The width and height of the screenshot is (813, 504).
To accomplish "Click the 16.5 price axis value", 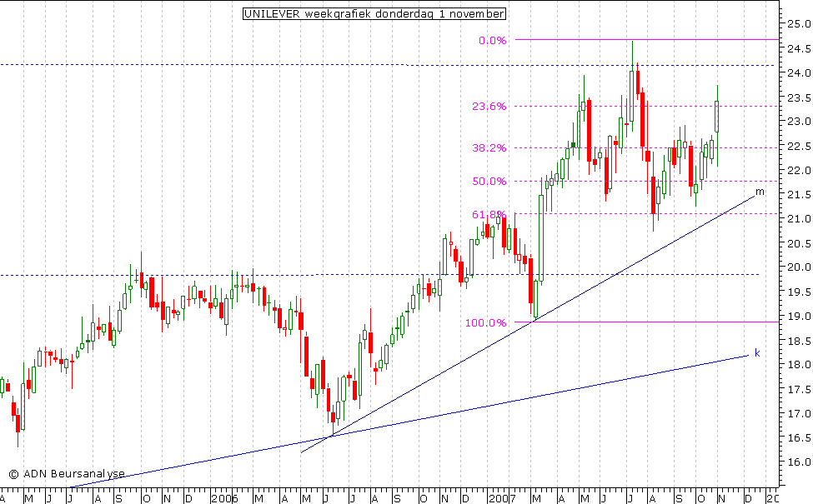I will (799, 438).
